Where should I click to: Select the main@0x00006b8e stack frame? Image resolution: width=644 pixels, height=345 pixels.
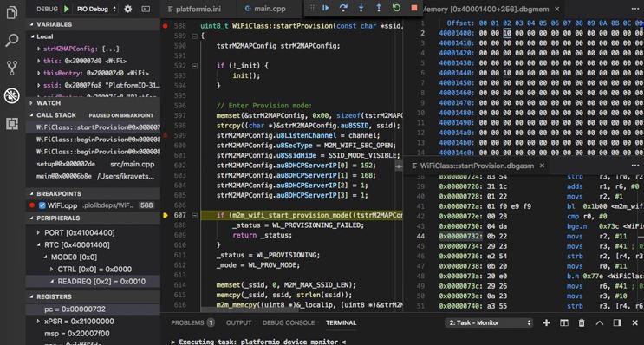pyautogui.click(x=93, y=176)
